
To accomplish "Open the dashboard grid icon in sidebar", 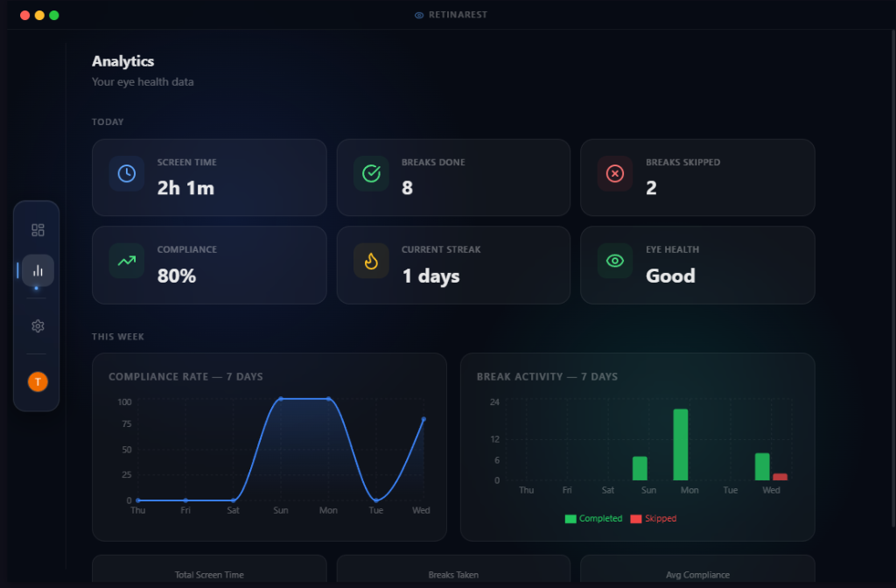I will coord(38,230).
